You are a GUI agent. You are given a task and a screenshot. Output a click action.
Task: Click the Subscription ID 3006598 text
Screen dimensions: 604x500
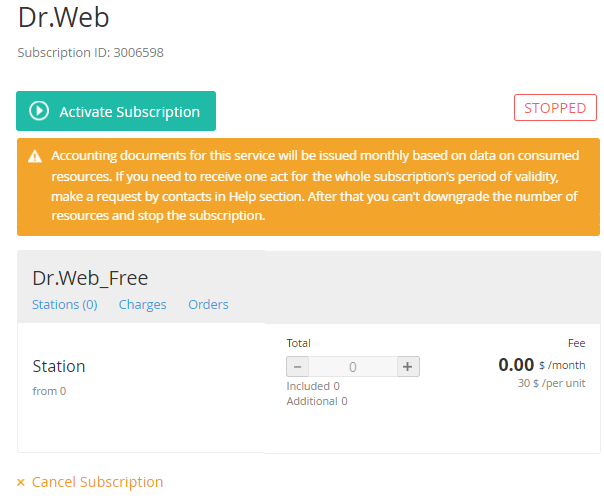91,52
